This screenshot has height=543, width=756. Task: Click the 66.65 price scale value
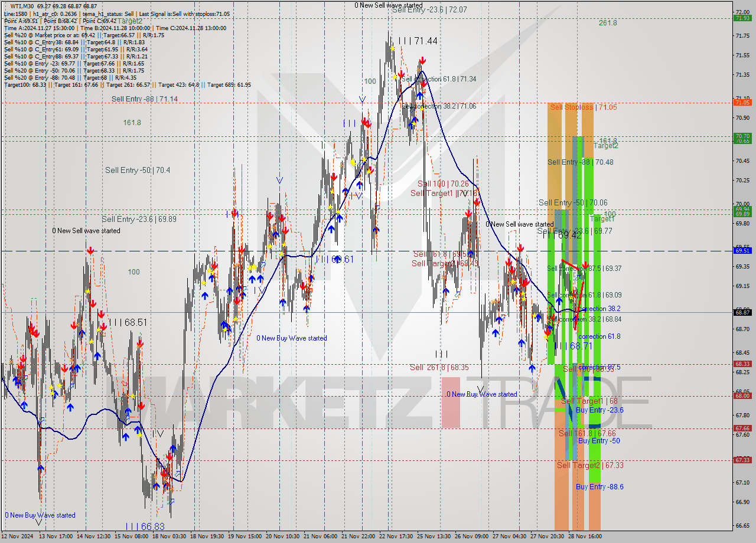click(742, 525)
